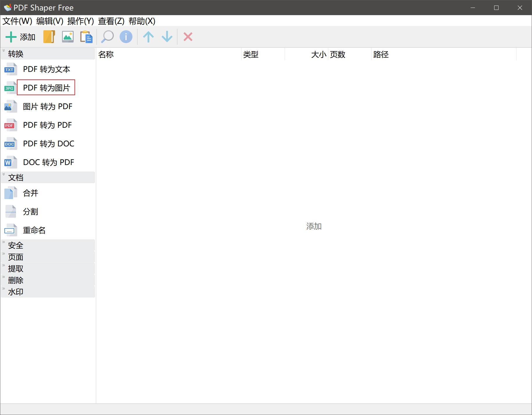The image size is (532, 415).
Task: Open the 编辑(V) menu
Action: click(x=50, y=21)
